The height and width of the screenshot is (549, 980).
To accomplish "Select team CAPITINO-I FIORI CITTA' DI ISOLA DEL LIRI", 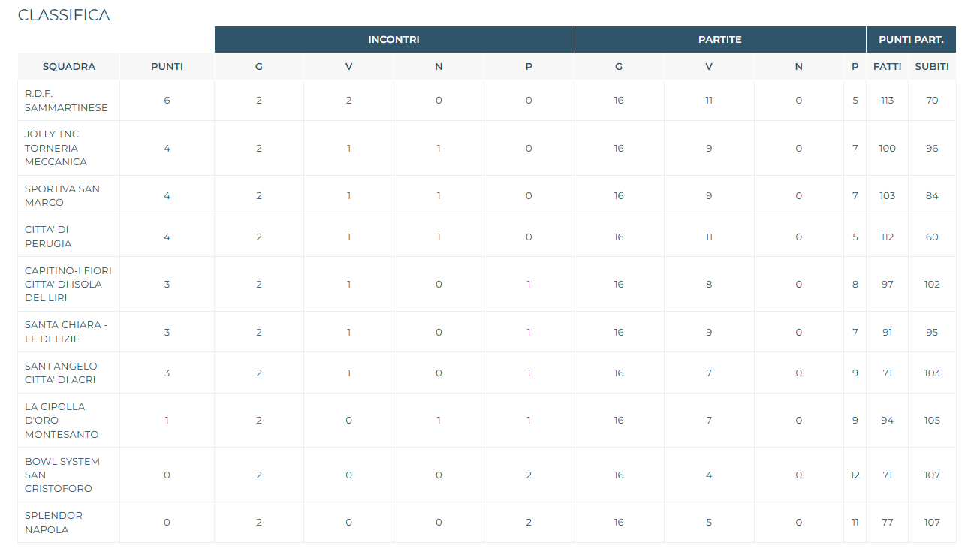I will pyautogui.click(x=68, y=284).
